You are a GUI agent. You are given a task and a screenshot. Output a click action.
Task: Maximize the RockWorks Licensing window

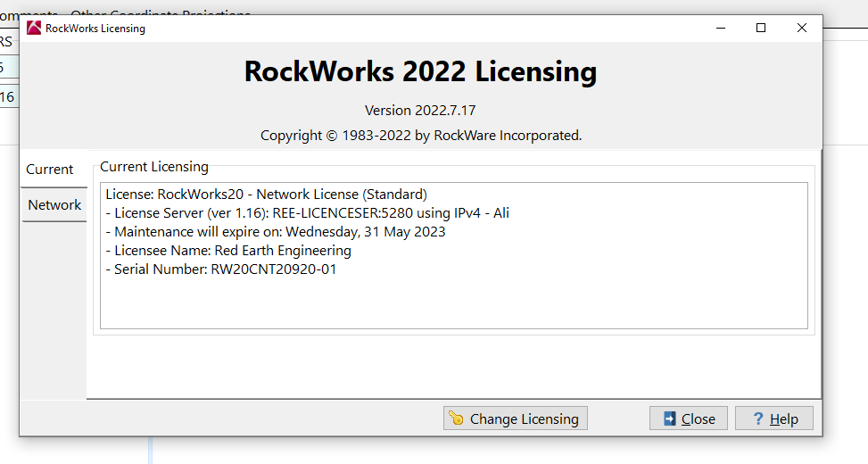pyautogui.click(x=761, y=28)
